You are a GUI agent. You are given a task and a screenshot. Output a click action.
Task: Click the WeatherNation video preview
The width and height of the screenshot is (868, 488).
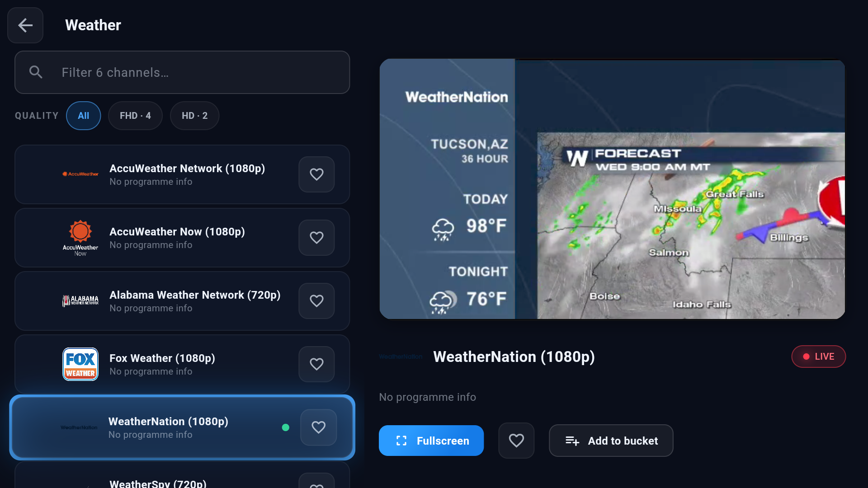(612, 189)
